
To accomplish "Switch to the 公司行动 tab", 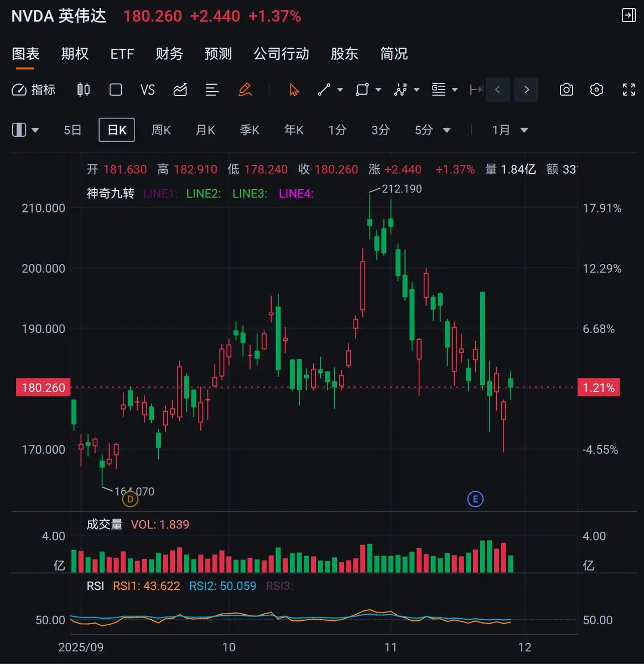I will [281, 54].
